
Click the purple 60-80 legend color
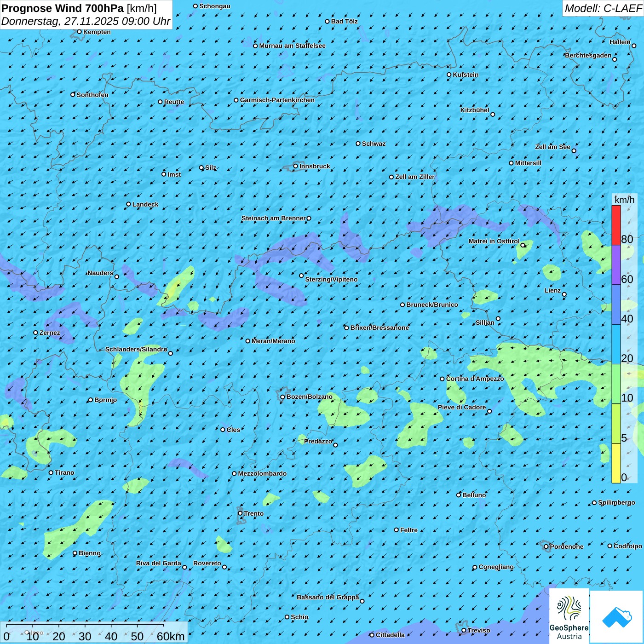click(x=616, y=265)
